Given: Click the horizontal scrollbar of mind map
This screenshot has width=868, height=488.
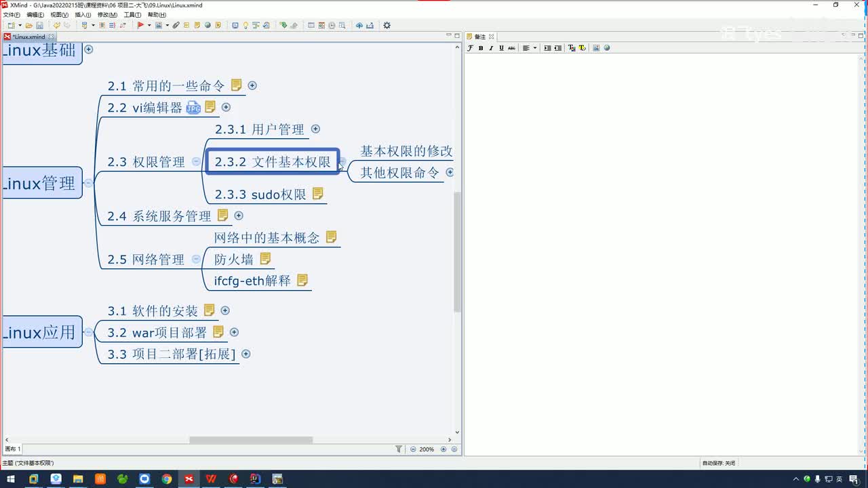Looking at the screenshot, I should 251,440.
